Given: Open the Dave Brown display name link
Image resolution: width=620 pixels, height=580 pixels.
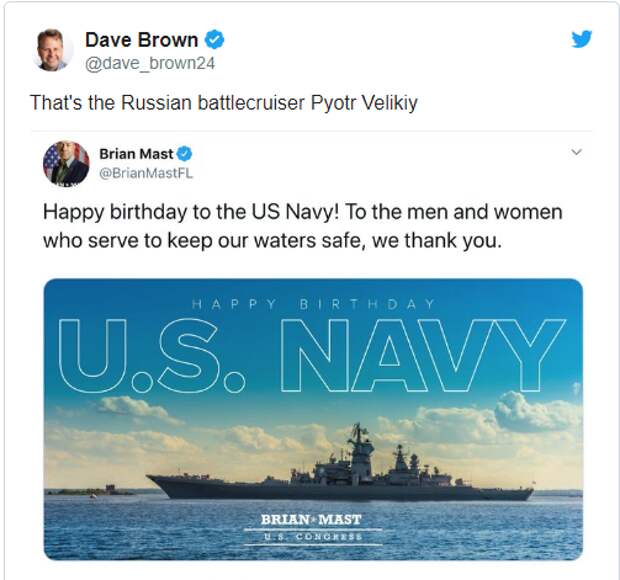Looking at the screenshot, I should (141, 40).
